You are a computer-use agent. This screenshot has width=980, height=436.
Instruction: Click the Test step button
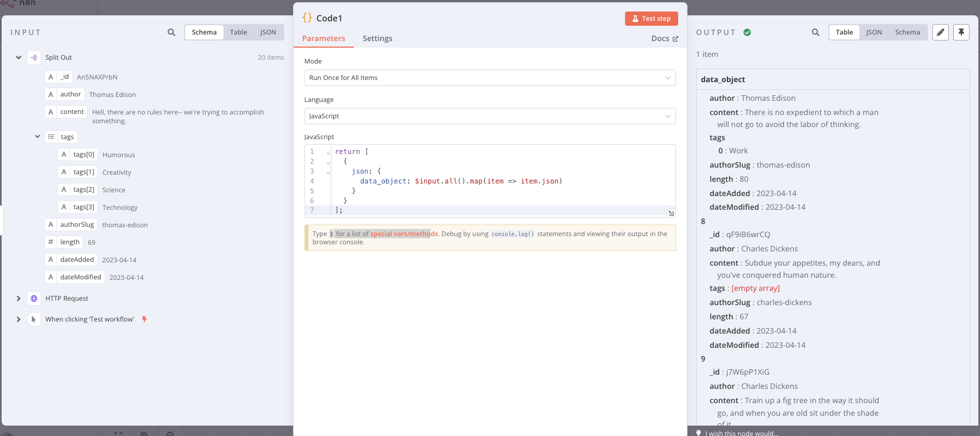[651, 19]
